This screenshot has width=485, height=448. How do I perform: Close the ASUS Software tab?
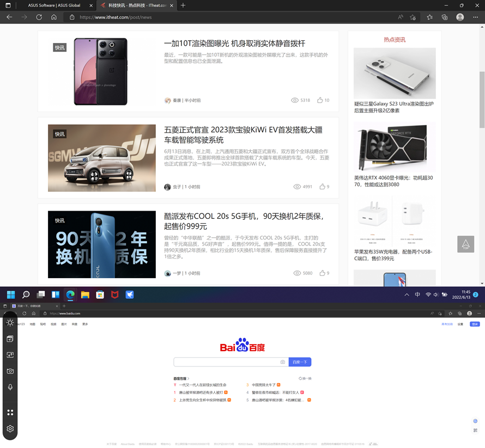[x=91, y=5]
